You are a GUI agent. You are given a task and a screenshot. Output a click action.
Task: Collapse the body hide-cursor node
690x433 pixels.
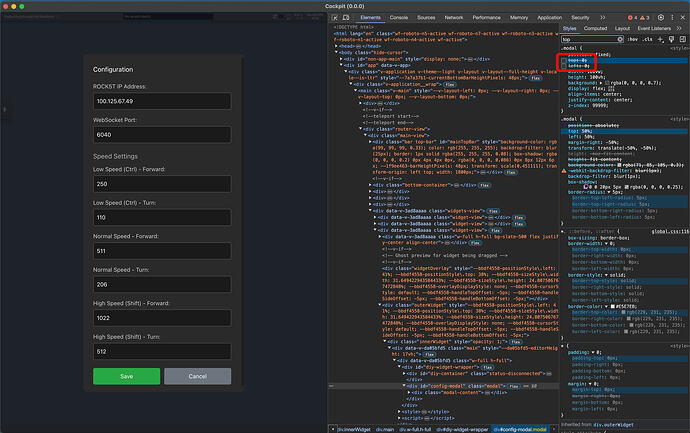[x=336, y=52]
